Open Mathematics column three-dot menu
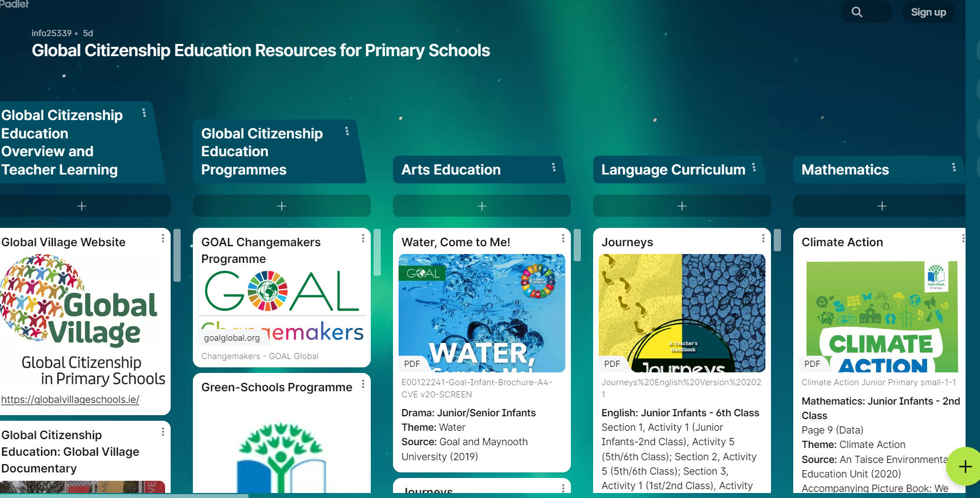Viewport: 980px width, 498px height. pyautogui.click(x=954, y=167)
